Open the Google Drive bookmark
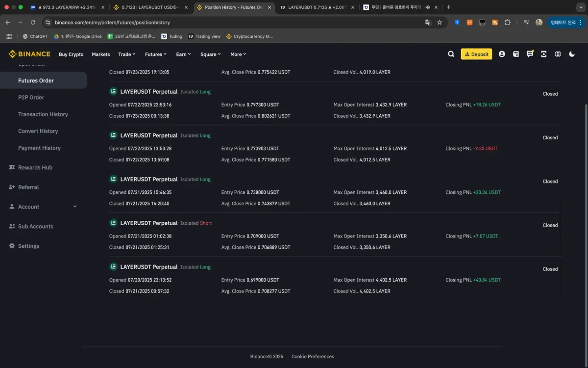 (78, 36)
